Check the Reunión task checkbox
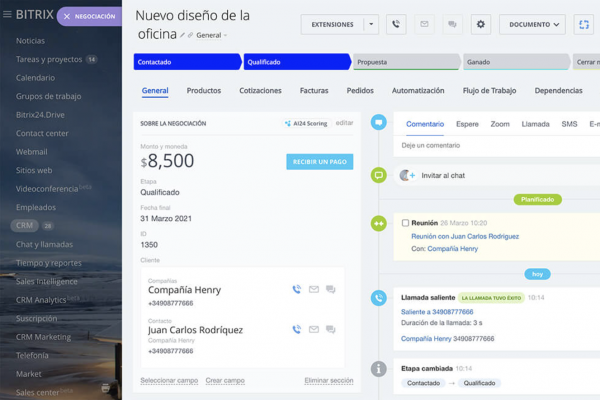Image resolution: width=600 pixels, height=400 pixels. (405, 222)
